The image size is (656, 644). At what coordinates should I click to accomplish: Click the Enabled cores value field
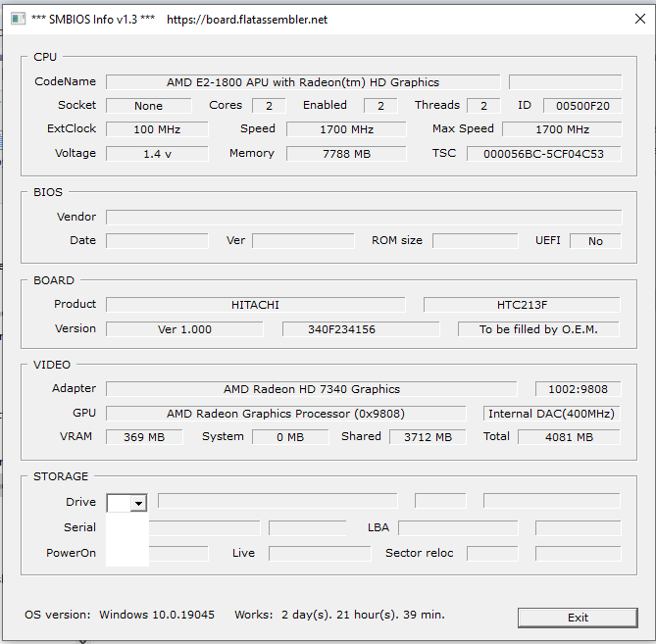(380, 106)
